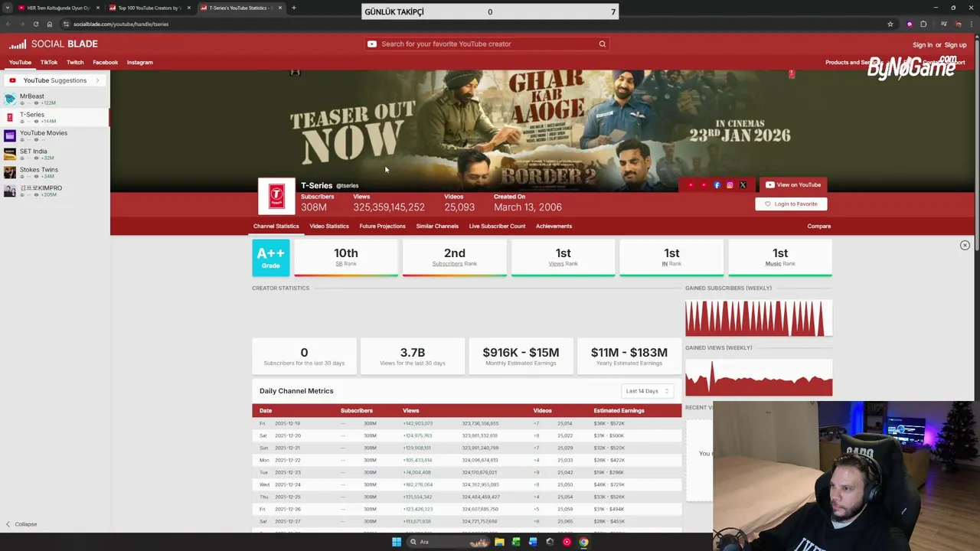Screen dimensions: 980x551
Task: Select YouTube Movies in suggestions sidebar
Action: click(x=55, y=135)
